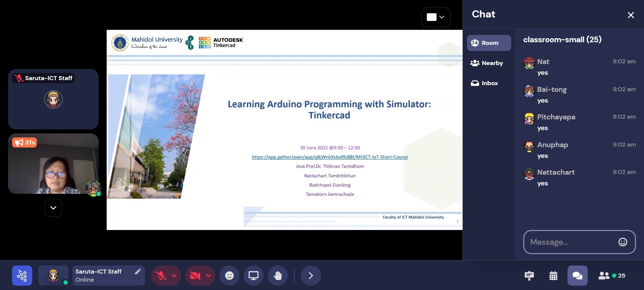Expand video layout dropdown at top
This screenshot has height=290, width=644.
(x=436, y=17)
